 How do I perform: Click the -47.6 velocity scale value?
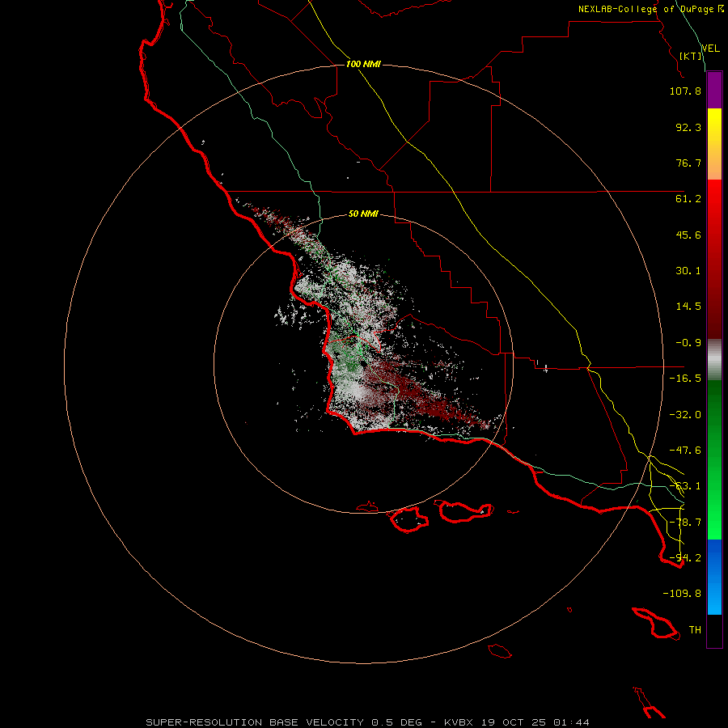(x=685, y=451)
